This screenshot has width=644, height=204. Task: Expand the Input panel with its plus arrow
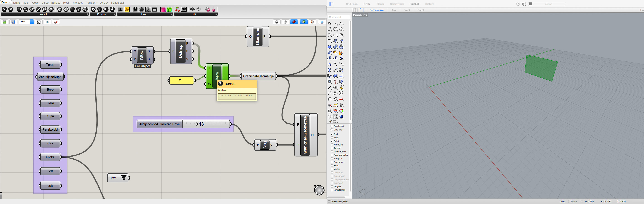coord(171,14)
